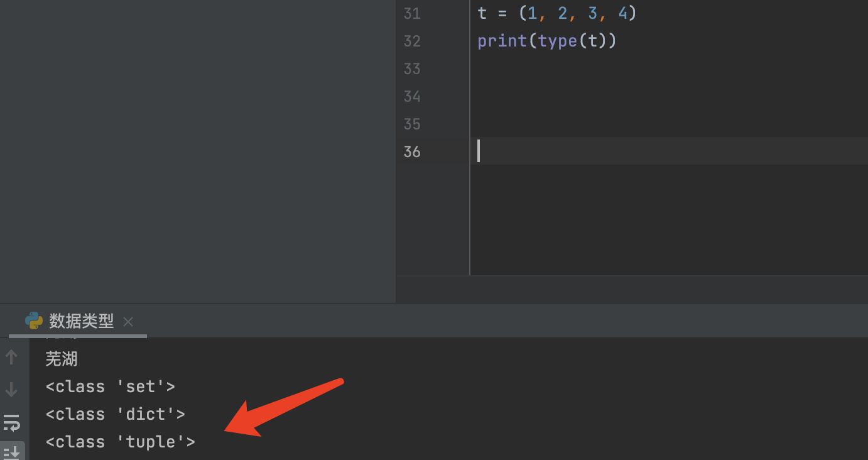
Task: Click gutter line number 35
Action: (x=412, y=124)
